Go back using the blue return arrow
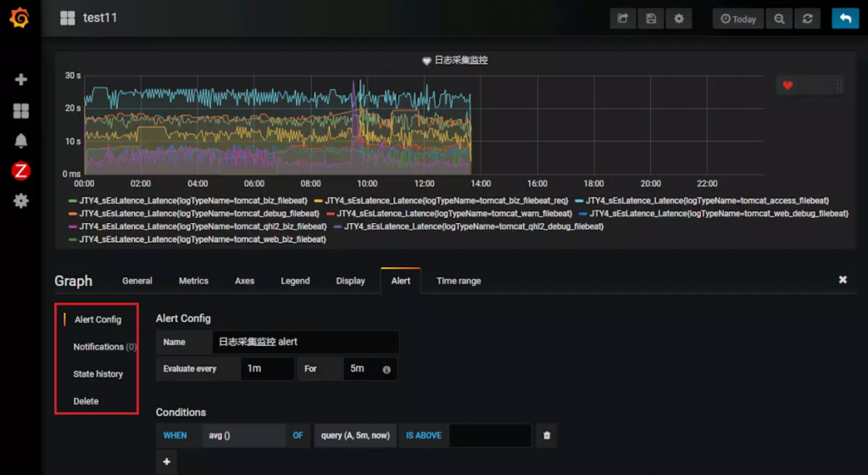 point(845,19)
